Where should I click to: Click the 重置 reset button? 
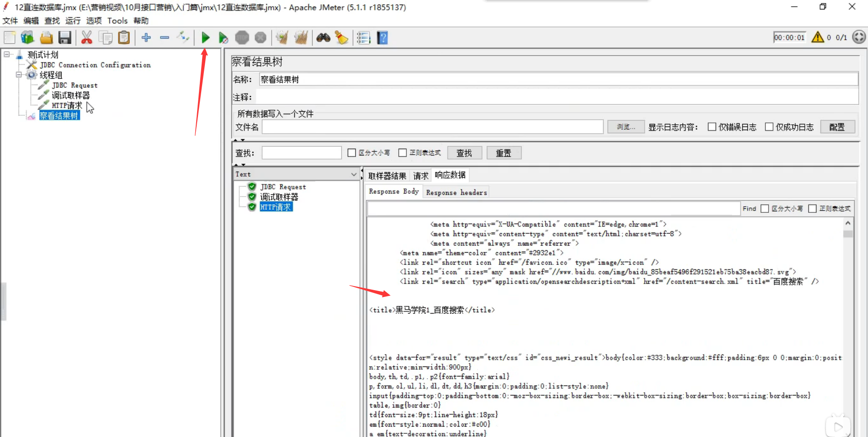(x=504, y=153)
